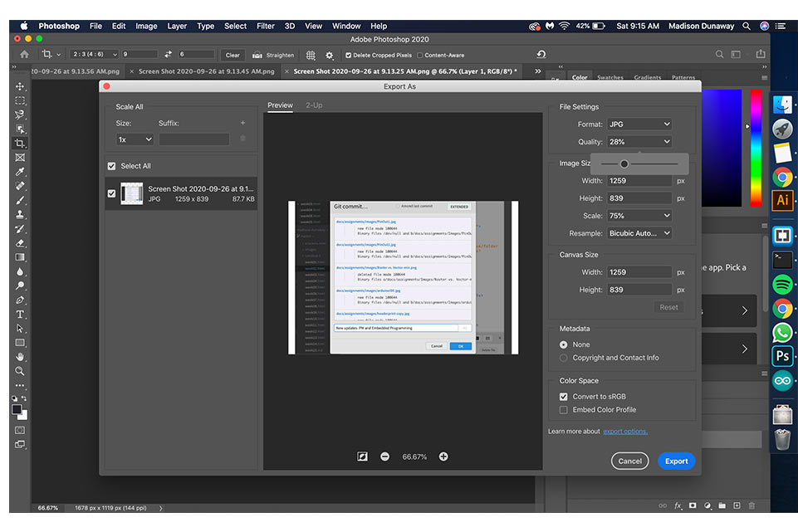Click the Straighten button

click(274, 55)
